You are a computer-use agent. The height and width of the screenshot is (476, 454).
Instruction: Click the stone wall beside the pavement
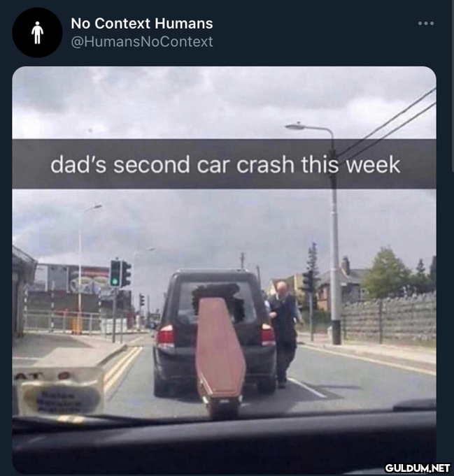pyautogui.click(x=389, y=319)
